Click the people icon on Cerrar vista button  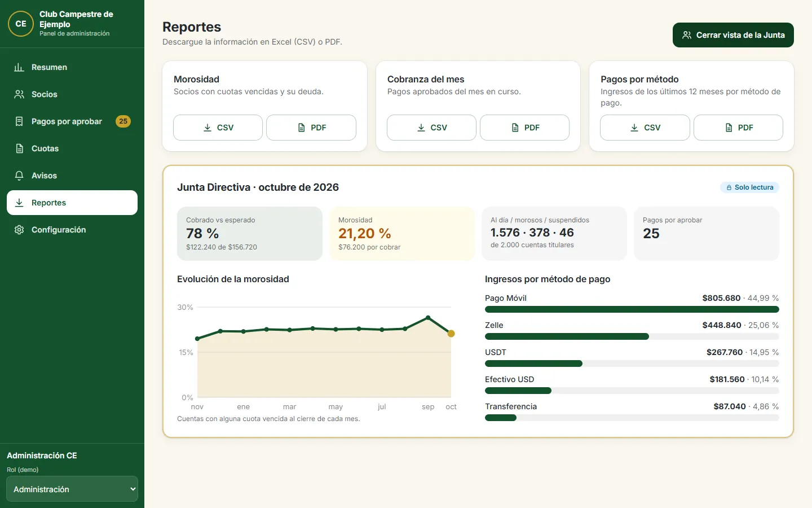[x=687, y=35]
